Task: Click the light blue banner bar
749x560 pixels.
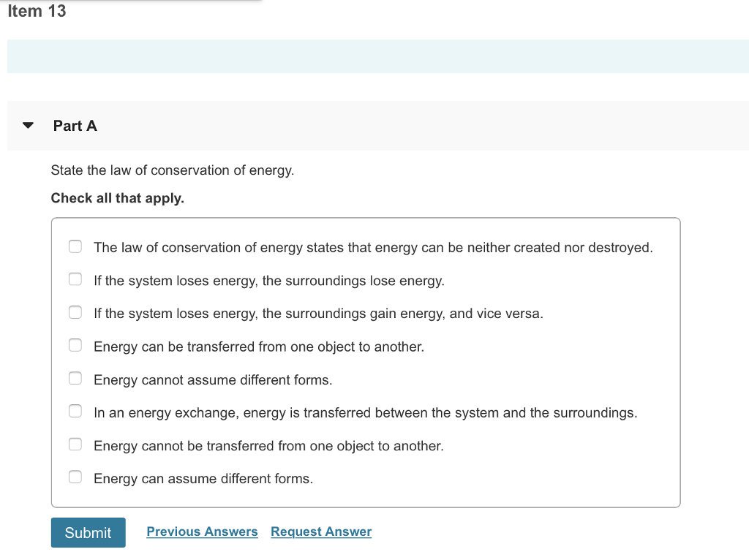Action: click(x=377, y=56)
